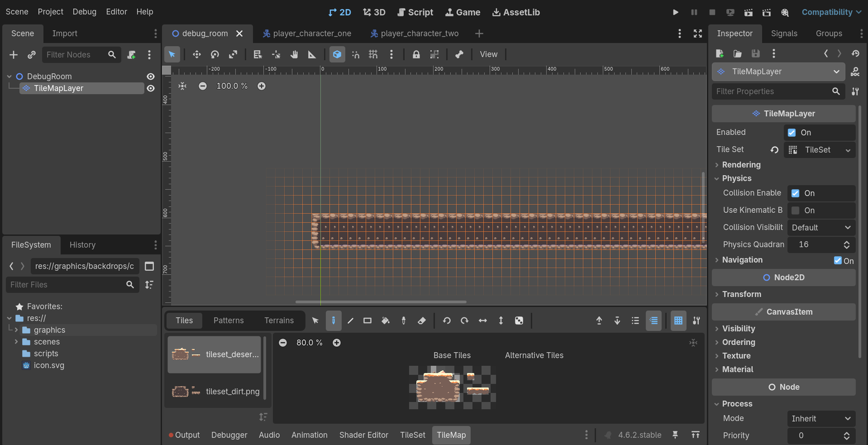Flip tile horizontally
Screen dimensions: 868x445
[483, 321]
